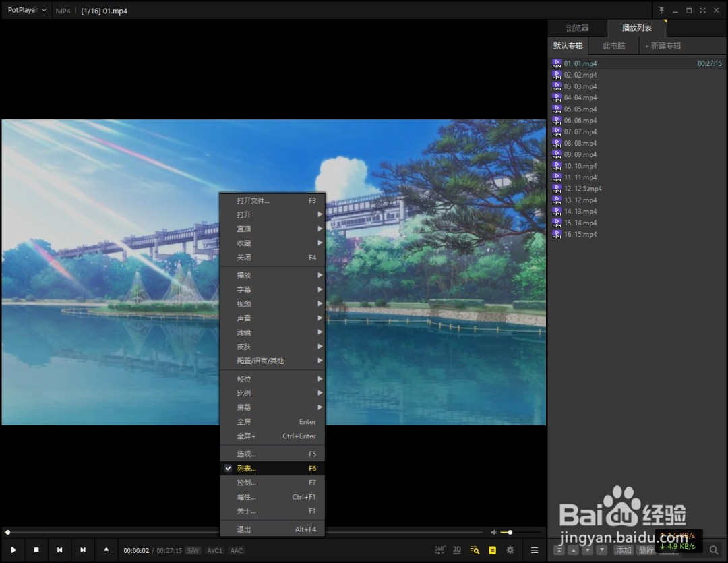728x563 pixels.
Task: Open the PotPlayer main menu dropdown
Action: (27, 10)
